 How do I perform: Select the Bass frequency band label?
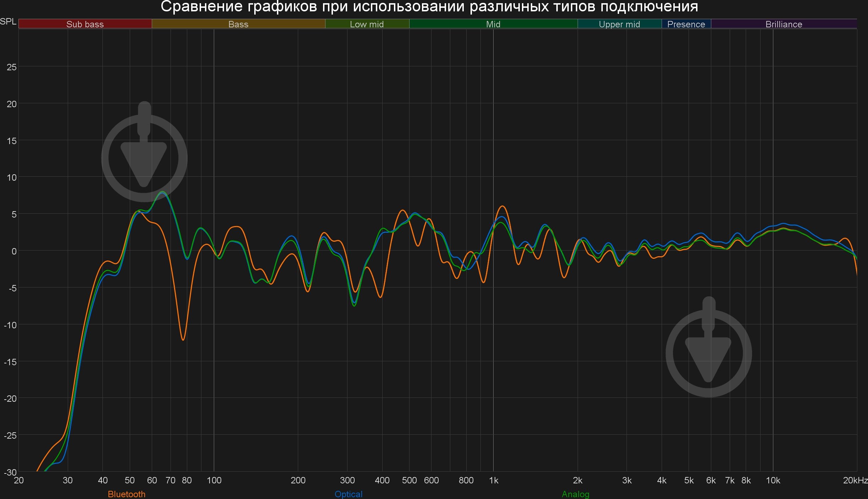(238, 24)
